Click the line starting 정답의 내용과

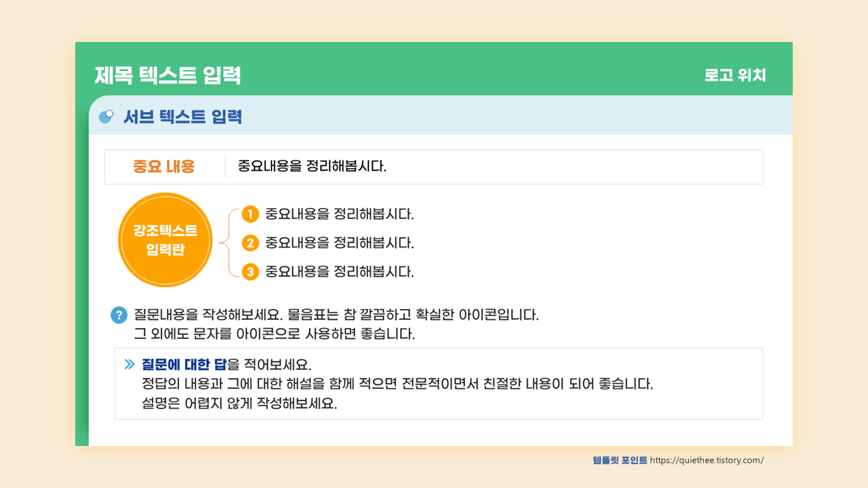point(397,384)
